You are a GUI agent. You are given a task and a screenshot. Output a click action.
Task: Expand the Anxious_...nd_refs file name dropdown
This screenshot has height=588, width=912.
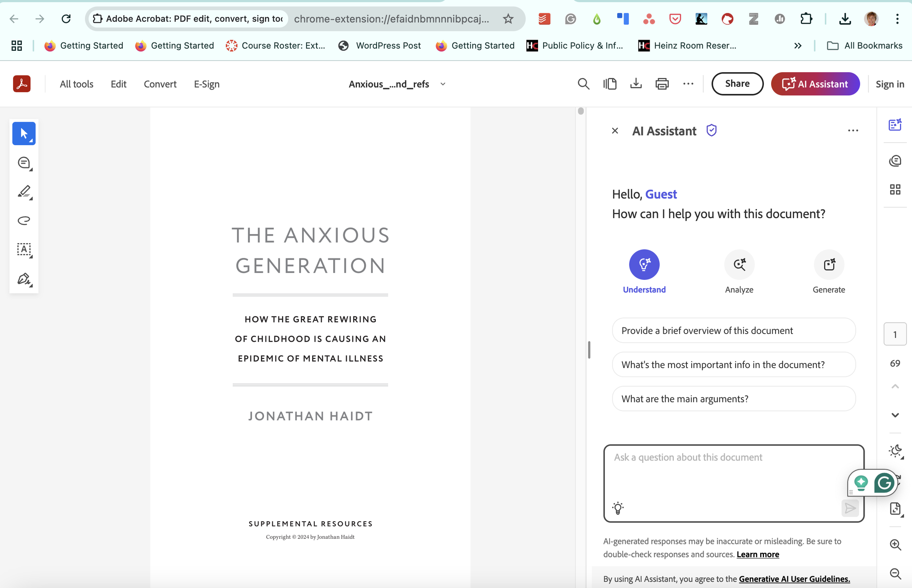(443, 84)
